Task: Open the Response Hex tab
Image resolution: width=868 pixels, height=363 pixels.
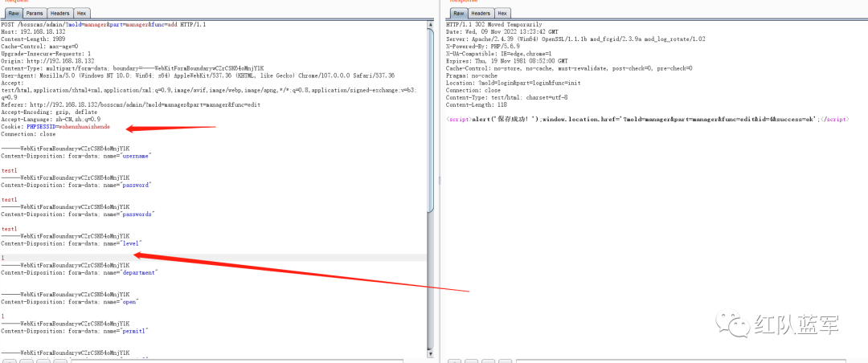Action: (x=502, y=14)
